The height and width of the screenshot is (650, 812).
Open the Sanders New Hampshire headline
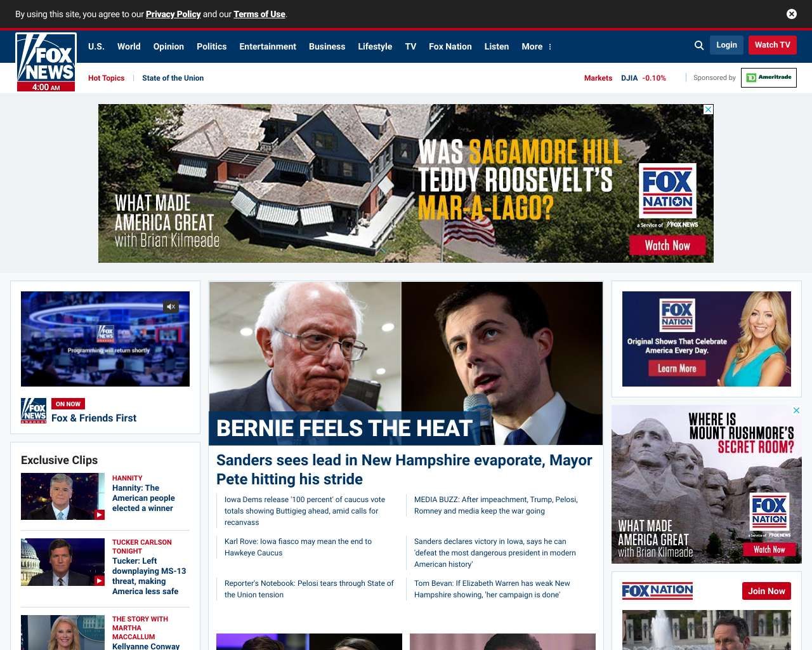pos(404,470)
